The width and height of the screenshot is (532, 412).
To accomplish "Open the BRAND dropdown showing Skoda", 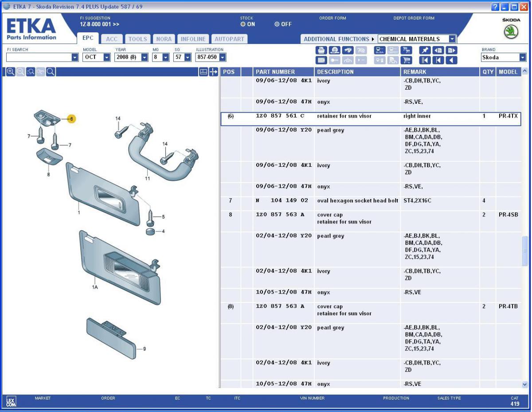I will pyautogui.click(x=522, y=57).
